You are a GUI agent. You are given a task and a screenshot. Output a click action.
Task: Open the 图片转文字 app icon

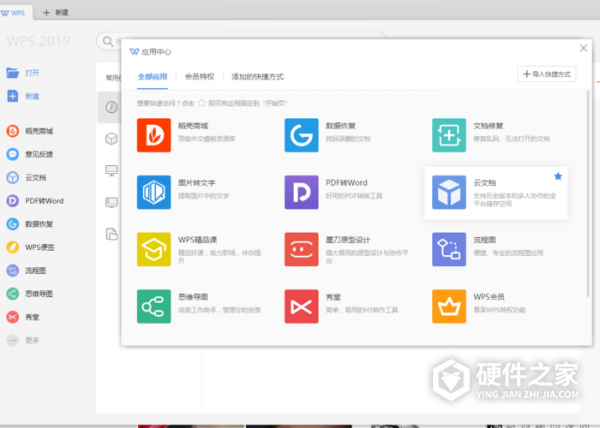pos(154,192)
